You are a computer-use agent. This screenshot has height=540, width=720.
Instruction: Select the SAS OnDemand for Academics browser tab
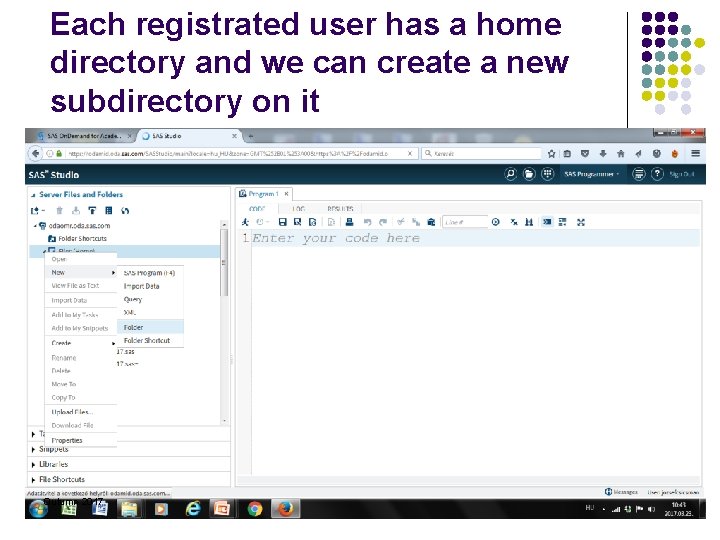click(x=84, y=136)
